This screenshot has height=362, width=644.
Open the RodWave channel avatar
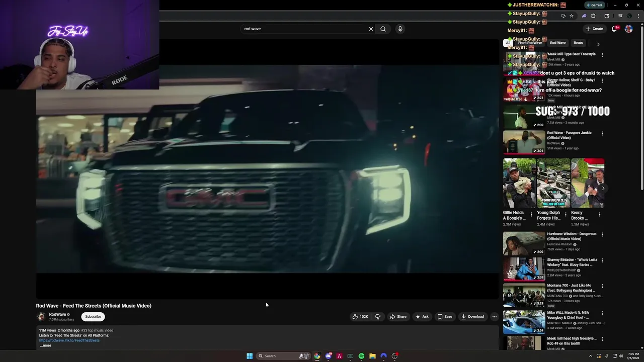coord(41,317)
